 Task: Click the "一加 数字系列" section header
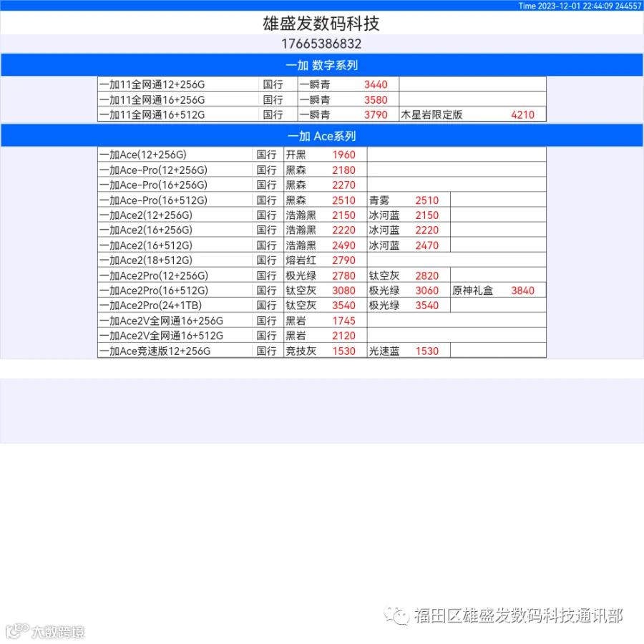[321, 65]
